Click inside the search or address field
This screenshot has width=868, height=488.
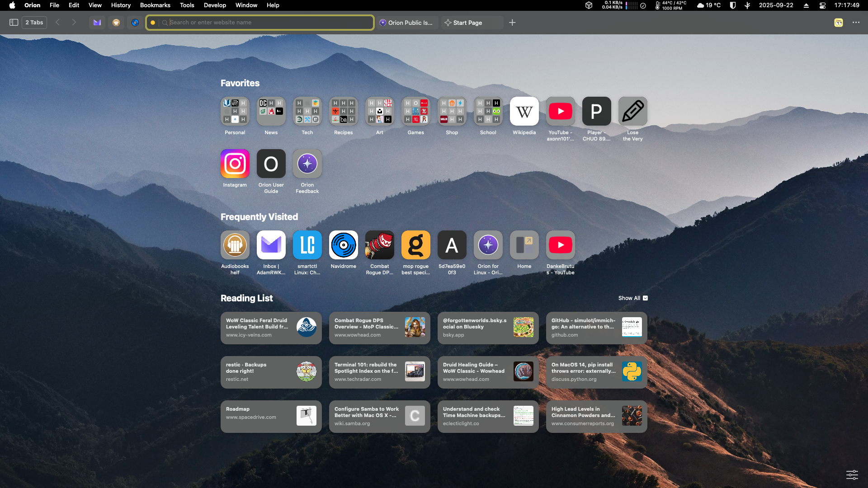click(260, 22)
